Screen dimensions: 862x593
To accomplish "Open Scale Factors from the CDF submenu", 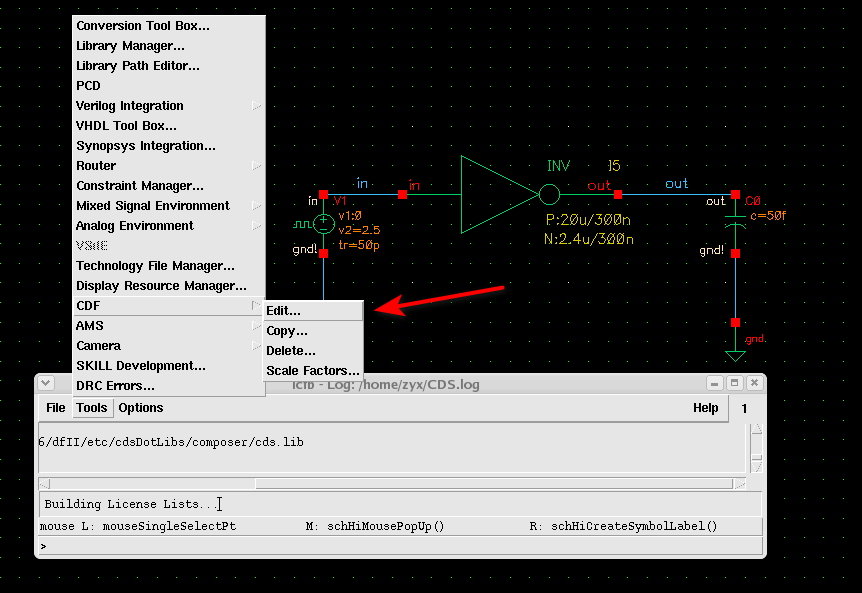I will click(312, 370).
